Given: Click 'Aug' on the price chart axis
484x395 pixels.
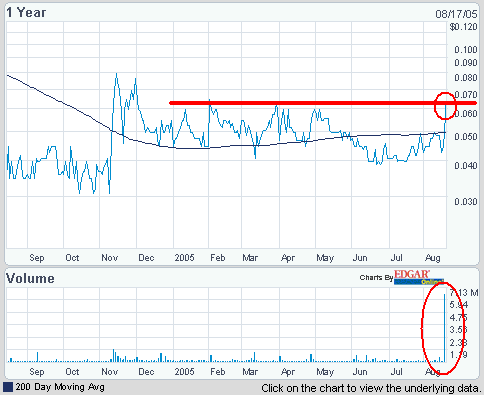Looking at the screenshot, I should [433, 258].
